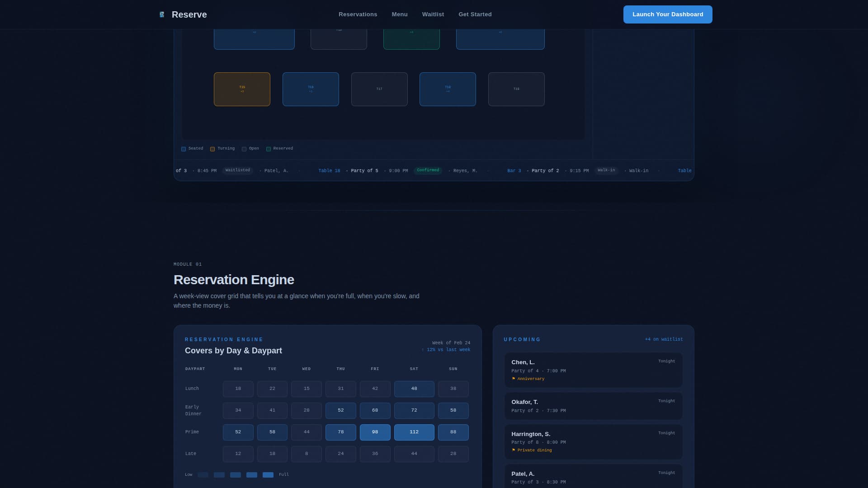Open the Menu nav item
The height and width of the screenshot is (488, 868).
click(x=400, y=14)
